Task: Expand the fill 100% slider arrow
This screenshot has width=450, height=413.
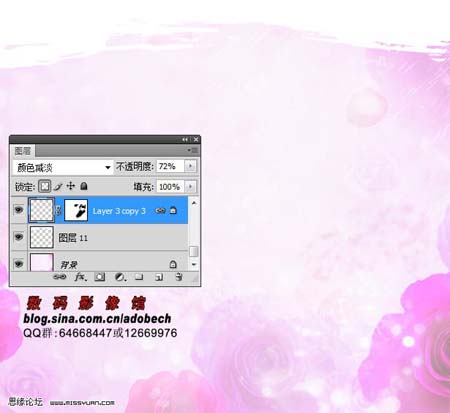Action: [191, 187]
